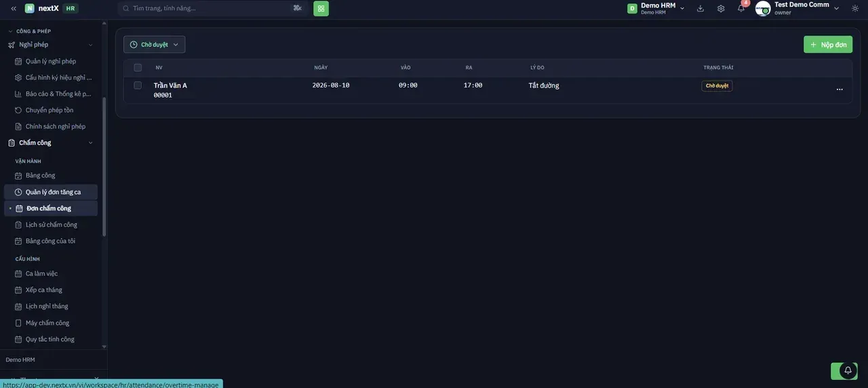Click floating bell widget at bottom right
Image resolution: width=868 pixels, height=388 pixels.
848,370
